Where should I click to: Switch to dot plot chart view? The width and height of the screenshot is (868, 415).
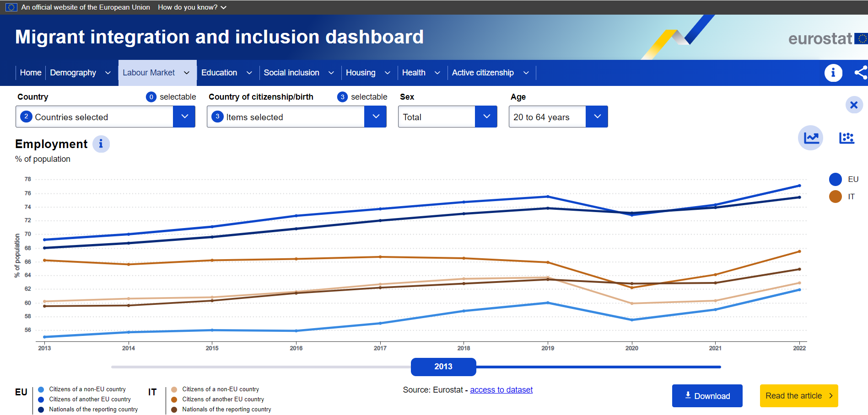click(846, 138)
